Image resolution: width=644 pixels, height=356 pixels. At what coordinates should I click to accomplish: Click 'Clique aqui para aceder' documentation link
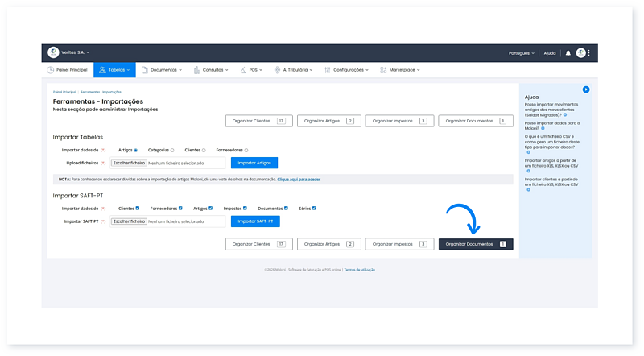coord(298,179)
